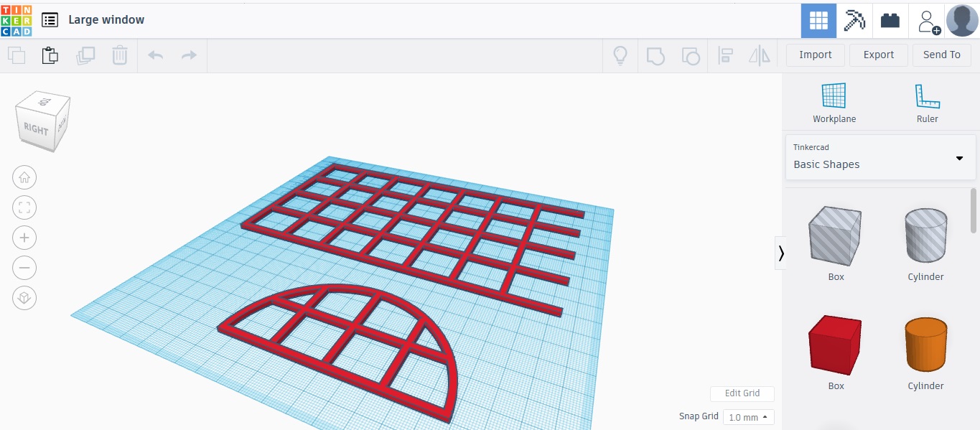Click the invite collaborator icon
The width and height of the screenshot is (980, 430).
click(928, 21)
